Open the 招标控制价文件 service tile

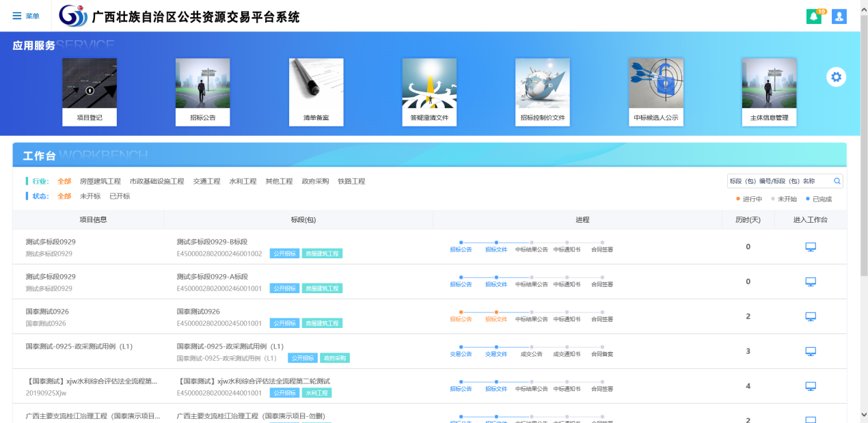coord(543,92)
